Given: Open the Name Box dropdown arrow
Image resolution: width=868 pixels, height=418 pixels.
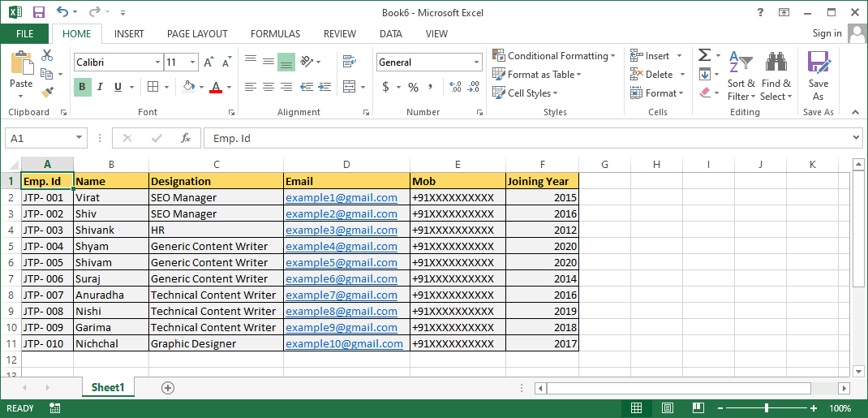Looking at the screenshot, I should click(x=79, y=138).
